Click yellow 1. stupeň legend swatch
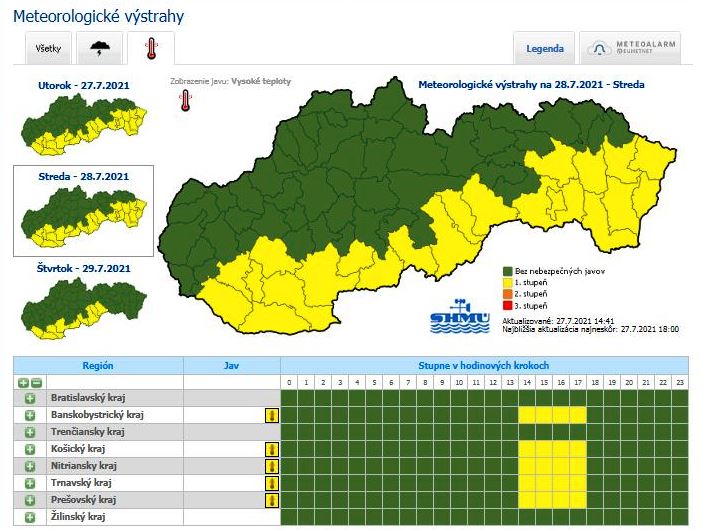This screenshot has width=701, height=530. (508, 283)
